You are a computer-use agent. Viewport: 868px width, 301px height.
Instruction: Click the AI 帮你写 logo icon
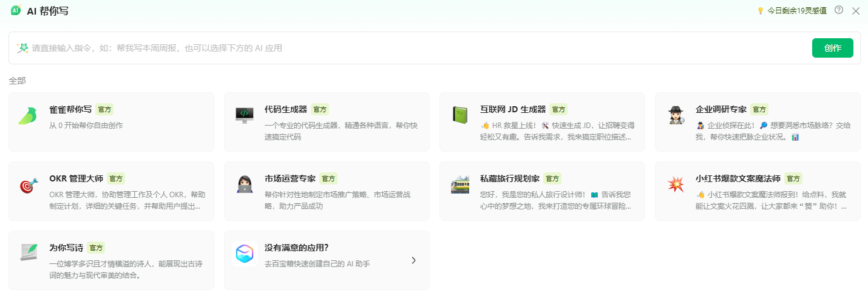pyautogui.click(x=16, y=10)
